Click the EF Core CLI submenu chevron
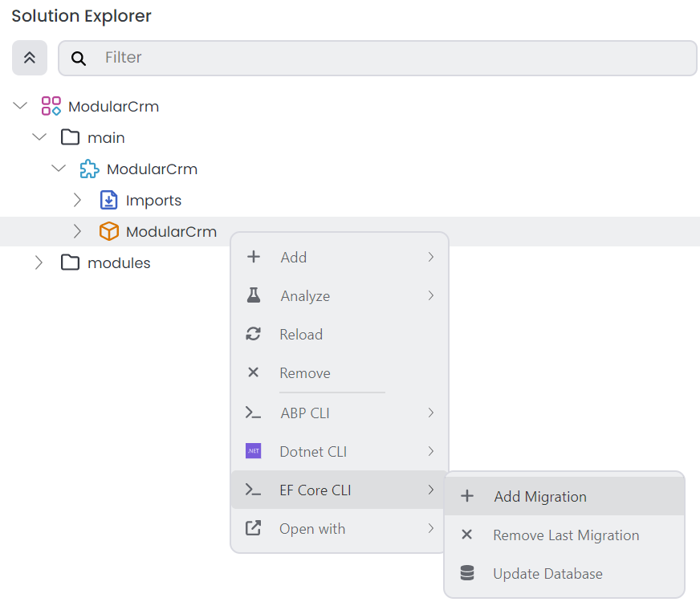Image resolution: width=700 pixels, height=606 pixels. pos(431,490)
